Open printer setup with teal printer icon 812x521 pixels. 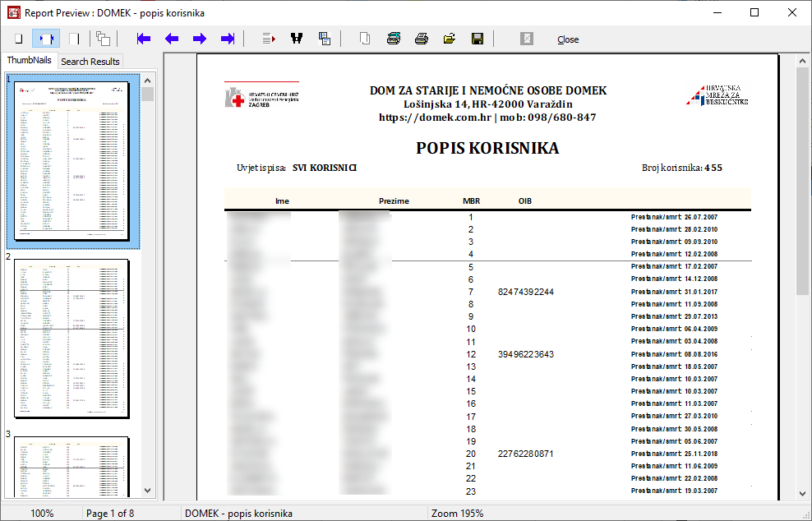394,39
